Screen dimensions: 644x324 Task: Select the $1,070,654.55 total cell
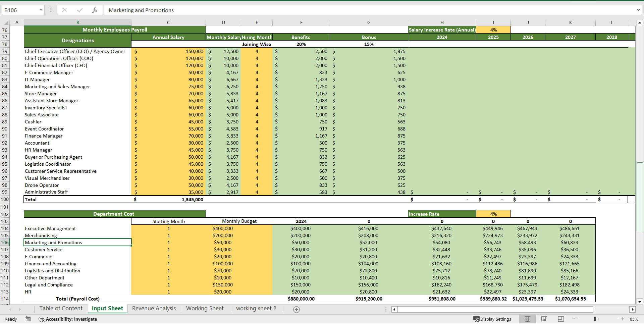point(570,299)
